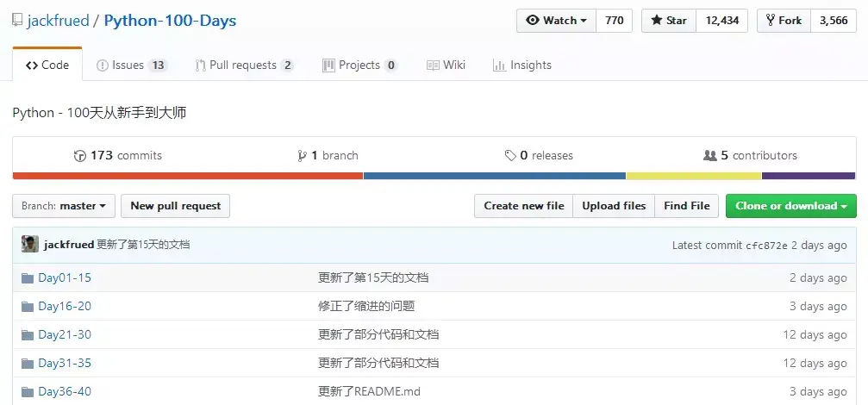Image resolution: width=868 pixels, height=405 pixels.
Task: Click the folder icon beside Day21-30
Action: point(28,335)
